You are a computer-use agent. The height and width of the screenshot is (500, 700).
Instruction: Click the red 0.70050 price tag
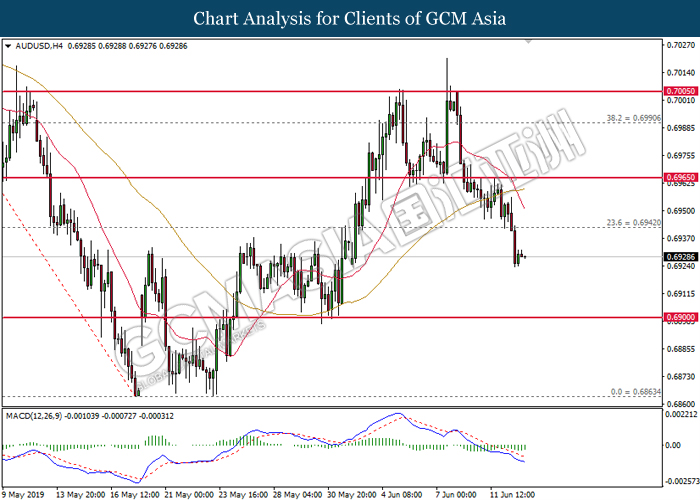[x=679, y=90]
